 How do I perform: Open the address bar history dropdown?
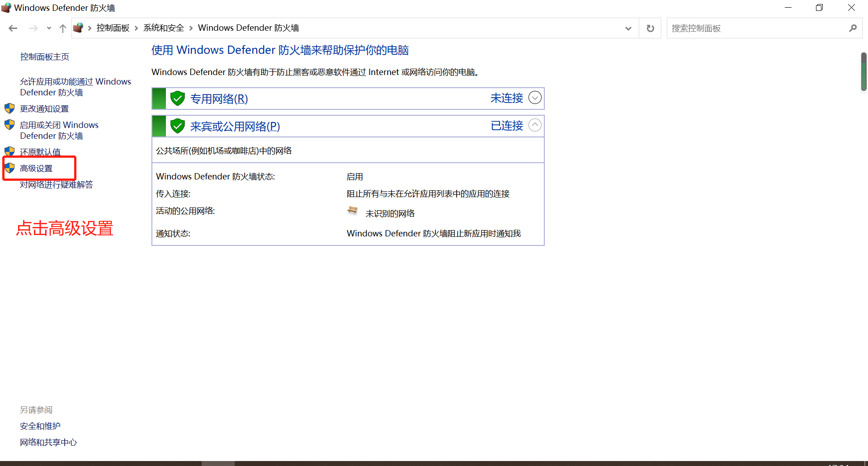628,28
